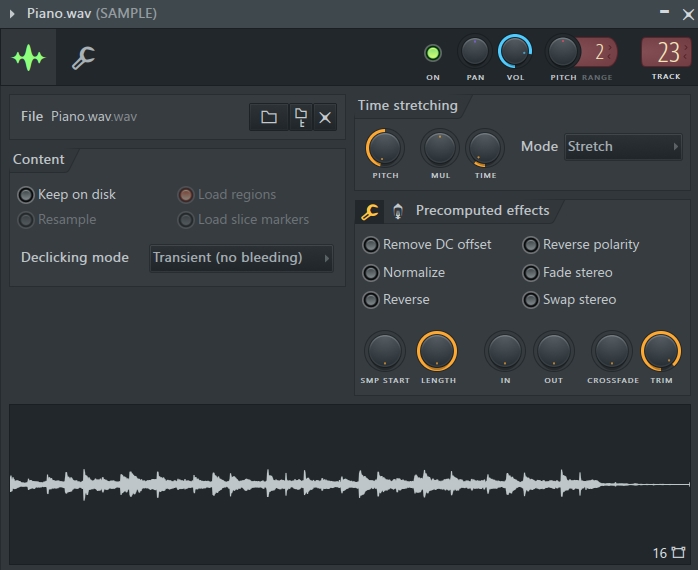Open the time stretching Mode dropdown

pyautogui.click(x=622, y=147)
